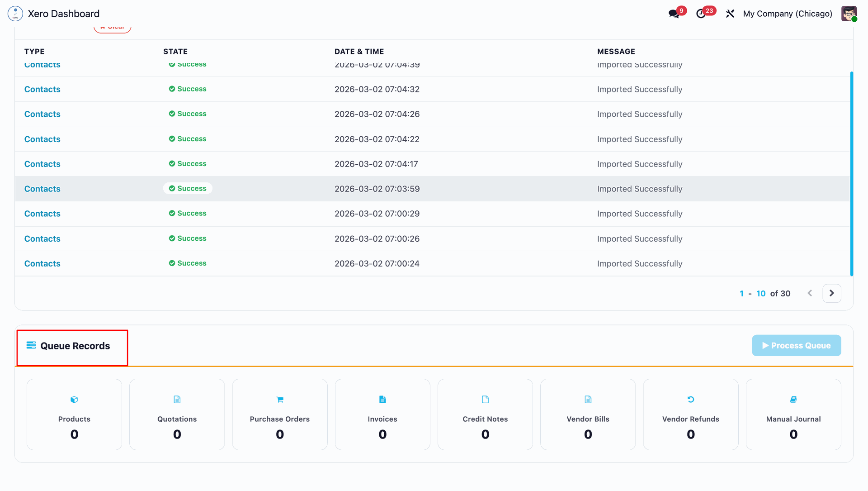Open the activities clock icon
868x491 pixels.
701,14
